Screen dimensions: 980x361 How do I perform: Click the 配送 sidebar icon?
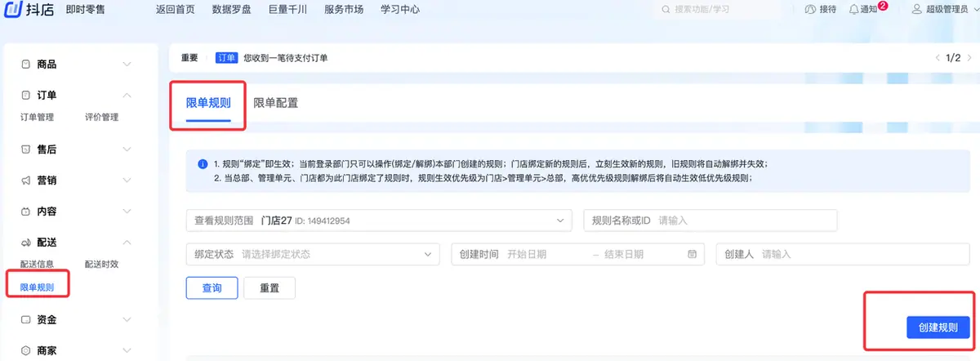click(26, 243)
